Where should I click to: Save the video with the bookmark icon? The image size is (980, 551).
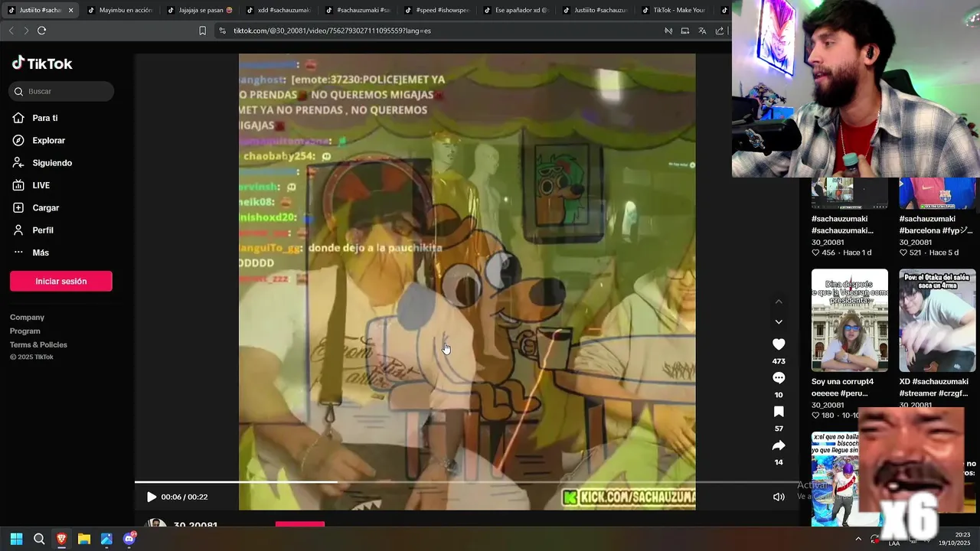[779, 412]
